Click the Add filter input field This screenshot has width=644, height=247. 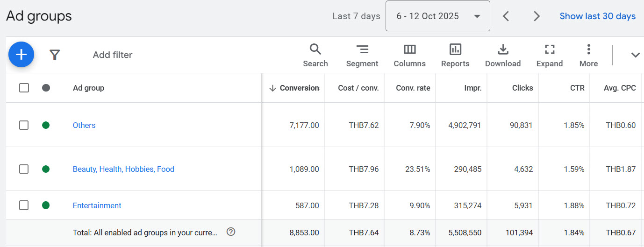(x=113, y=55)
